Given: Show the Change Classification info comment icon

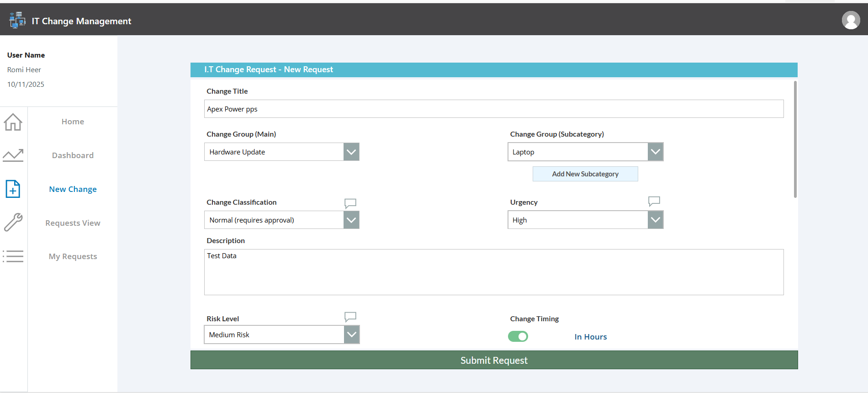Looking at the screenshot, I should point(350,203).
